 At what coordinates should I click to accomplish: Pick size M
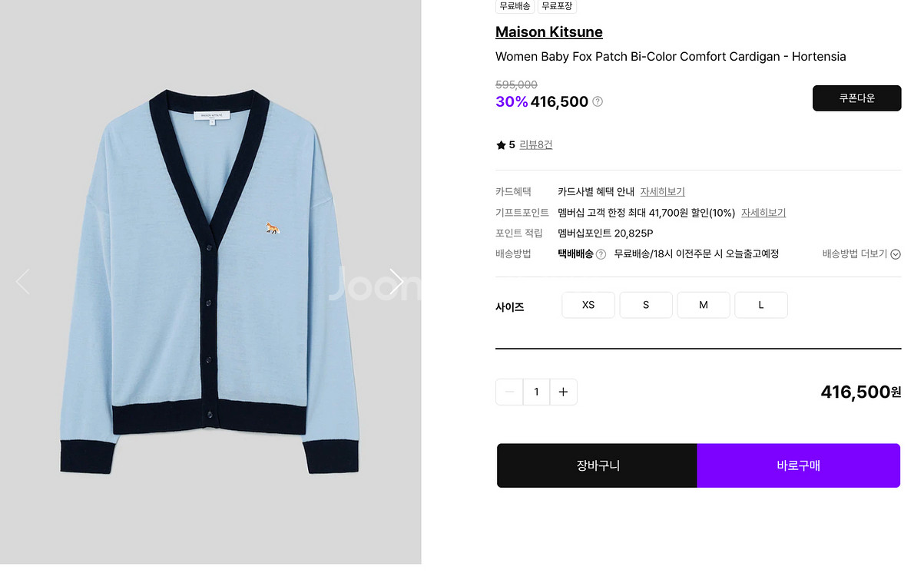pos(703,305)
